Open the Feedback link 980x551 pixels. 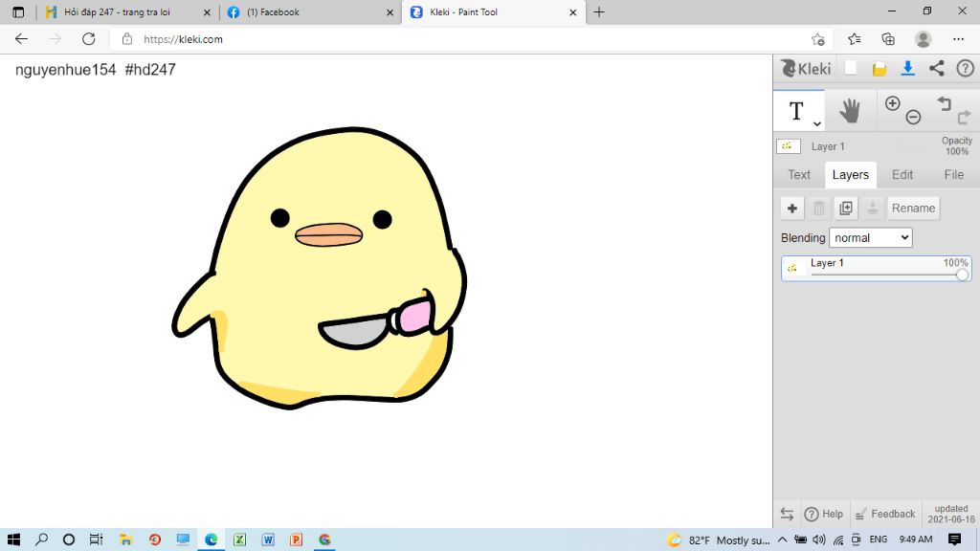click(x=885, y=514)
